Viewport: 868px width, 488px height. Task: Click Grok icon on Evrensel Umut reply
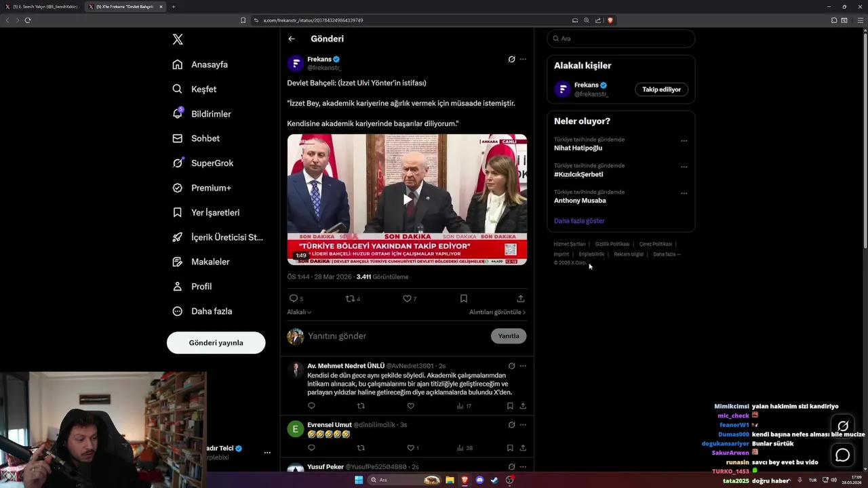click(512, 425)
